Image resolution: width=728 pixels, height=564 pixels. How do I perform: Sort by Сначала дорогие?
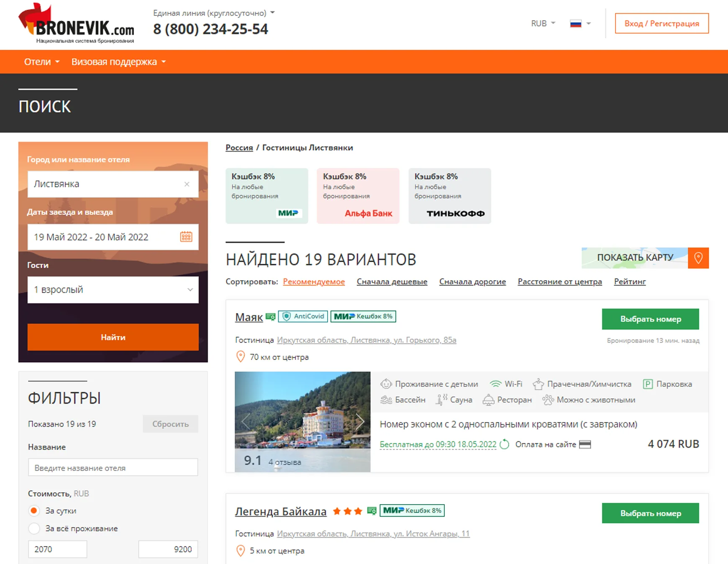click(472, 282)
